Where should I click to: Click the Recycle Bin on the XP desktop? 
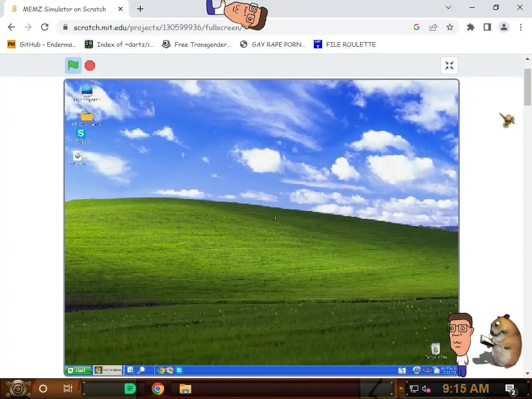pyautogui.click(x=436, y=351)
